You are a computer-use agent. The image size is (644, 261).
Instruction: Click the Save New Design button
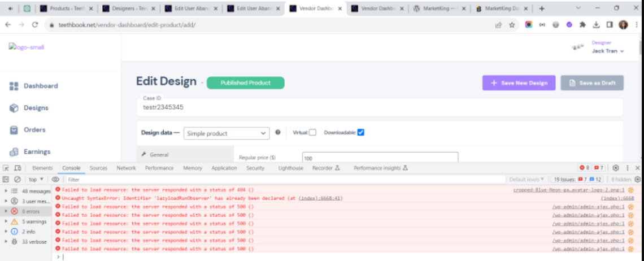click(519, 82)
